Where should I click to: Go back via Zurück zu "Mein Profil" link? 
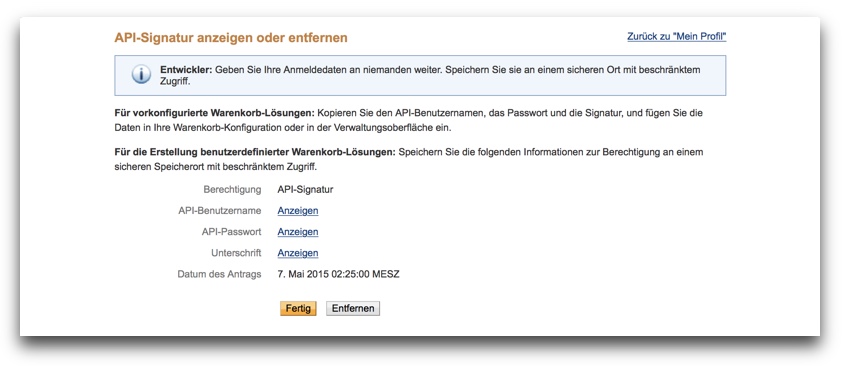point(677,37)
